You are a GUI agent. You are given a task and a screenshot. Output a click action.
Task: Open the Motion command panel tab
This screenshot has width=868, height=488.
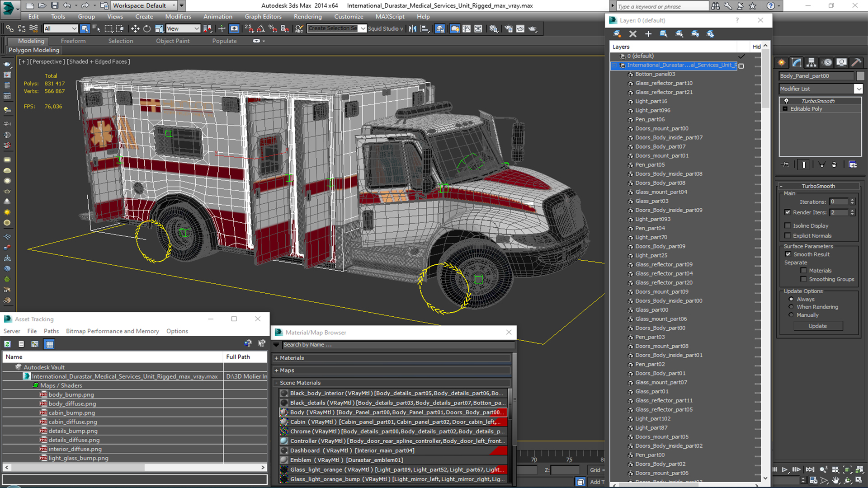coord(827,62)
